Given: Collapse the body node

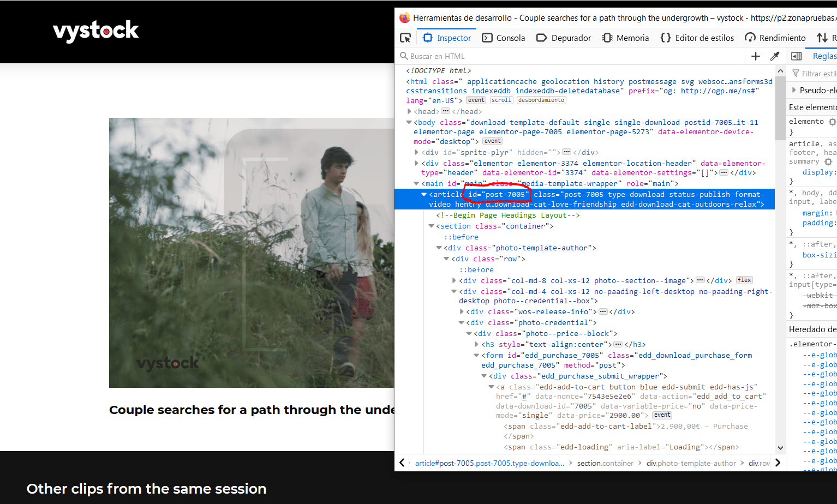Looking at the screenshot, I should [409, 122].
